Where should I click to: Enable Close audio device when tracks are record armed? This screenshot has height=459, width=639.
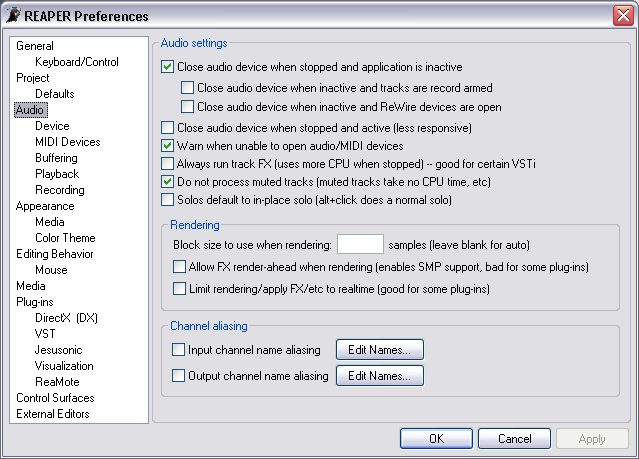[x=187, y=88]
